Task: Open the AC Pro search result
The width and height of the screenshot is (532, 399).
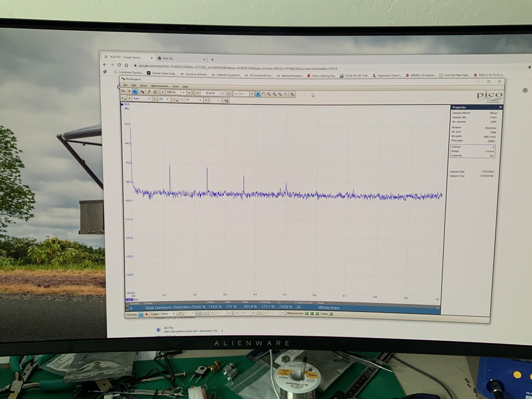Action: point(169,328)
